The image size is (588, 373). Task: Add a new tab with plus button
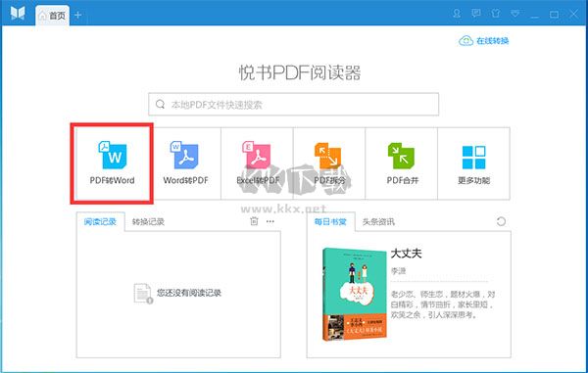[x=78, y=15]
